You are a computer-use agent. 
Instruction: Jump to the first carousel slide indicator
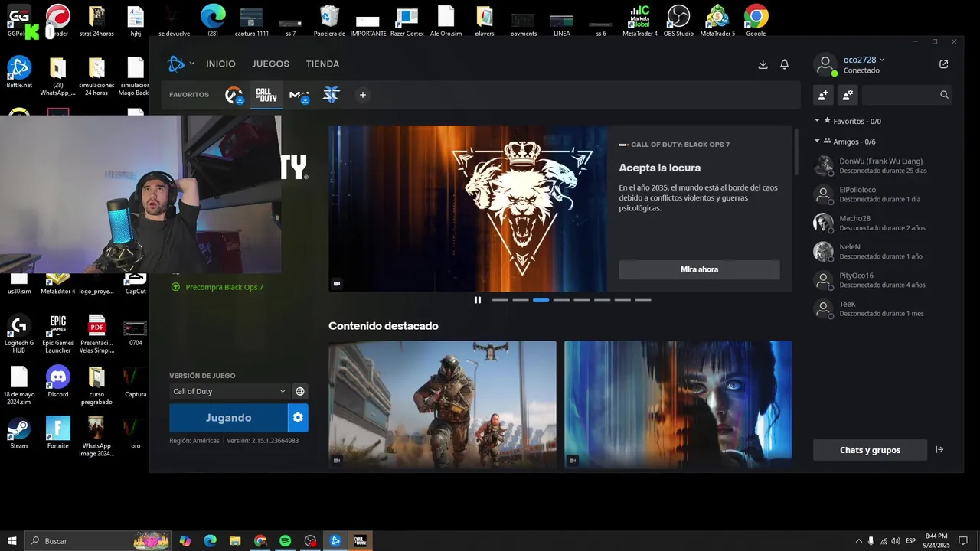tap(500, 300)
